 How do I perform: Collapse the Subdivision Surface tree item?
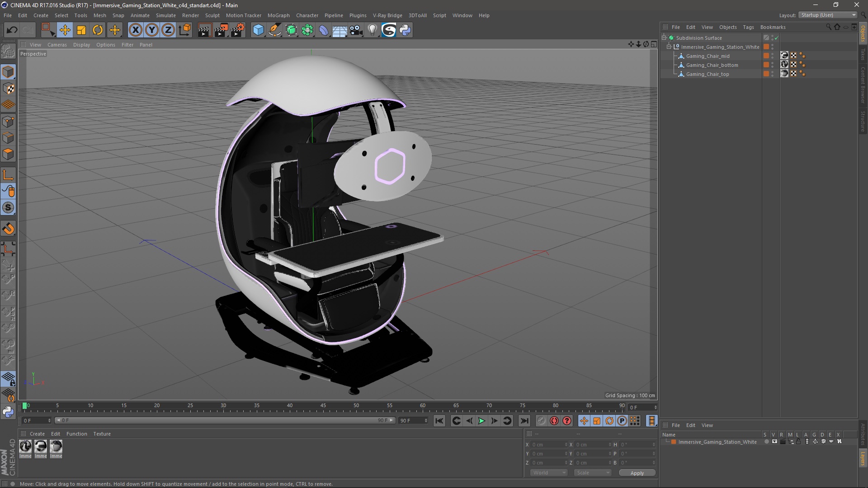click(x=664, y=38)
